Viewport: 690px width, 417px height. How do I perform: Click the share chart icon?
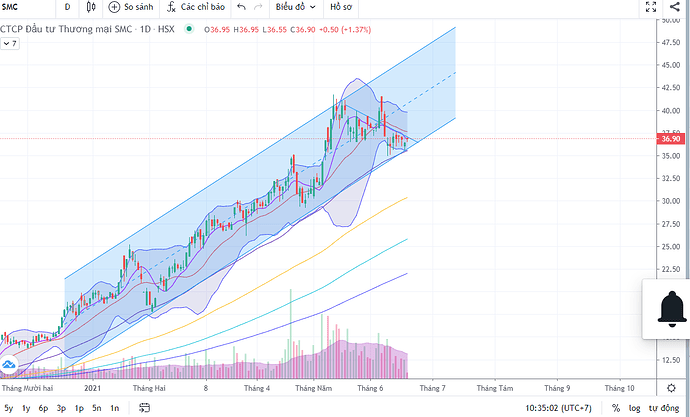click(x=674, y=7)
